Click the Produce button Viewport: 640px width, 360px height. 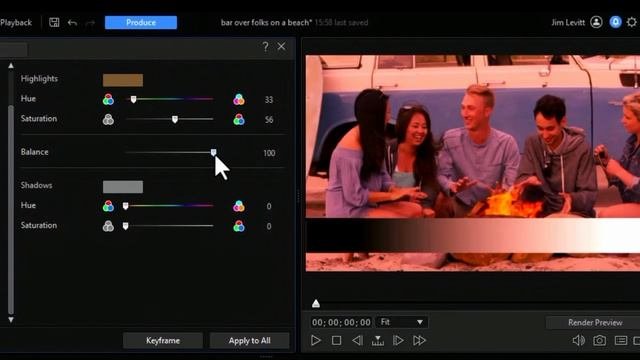coord(141,22)
